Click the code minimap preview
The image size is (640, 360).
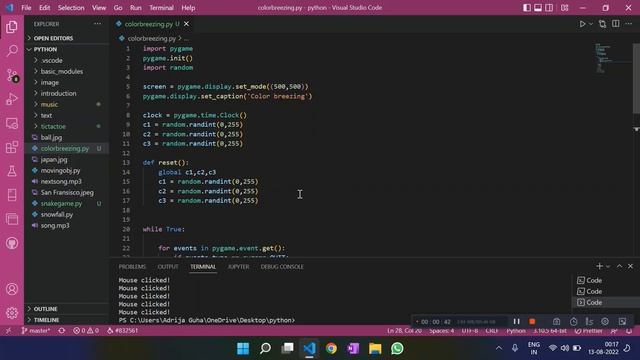pos(603,58)
